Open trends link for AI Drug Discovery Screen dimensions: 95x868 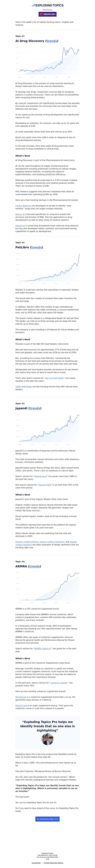pyautogui.click(x=52, y=41)
